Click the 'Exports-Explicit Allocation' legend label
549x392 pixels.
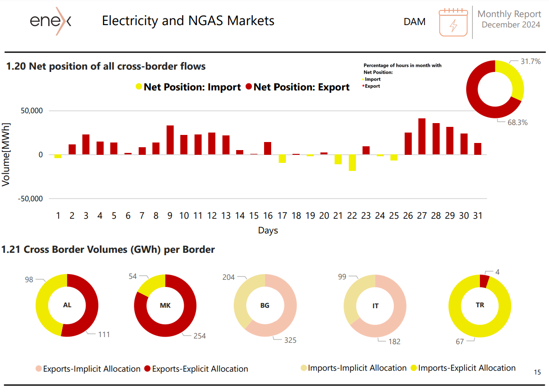click(200, 369)
